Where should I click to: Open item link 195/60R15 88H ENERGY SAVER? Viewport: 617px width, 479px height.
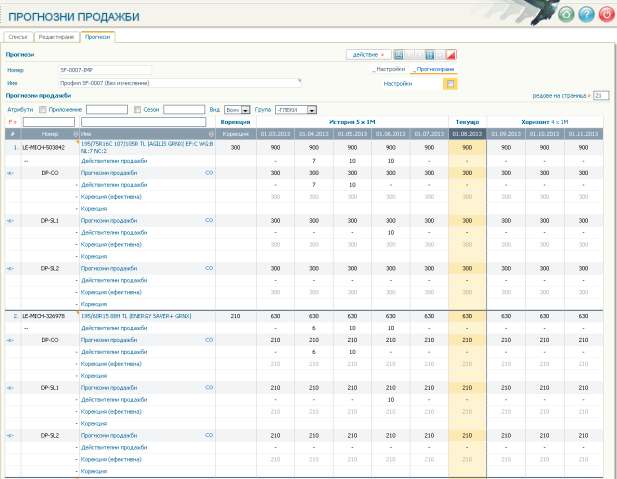pos(136,316)
